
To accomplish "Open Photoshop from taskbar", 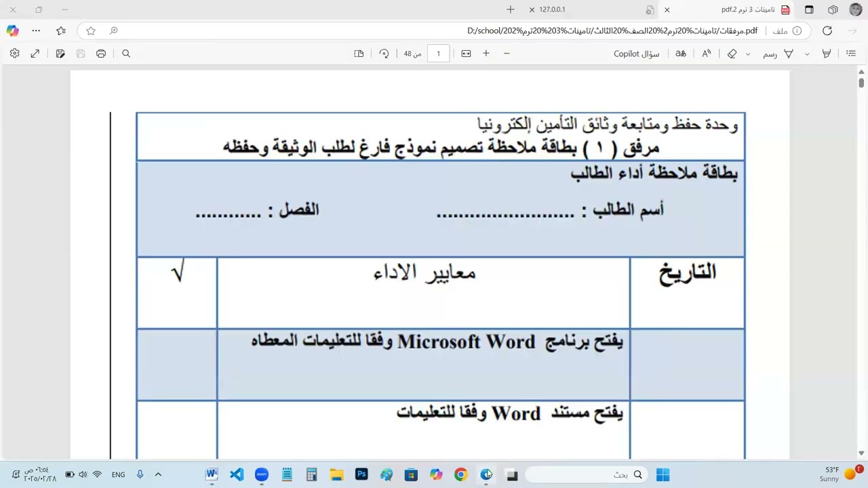I will pyautogui.click(x=361, y=474).
